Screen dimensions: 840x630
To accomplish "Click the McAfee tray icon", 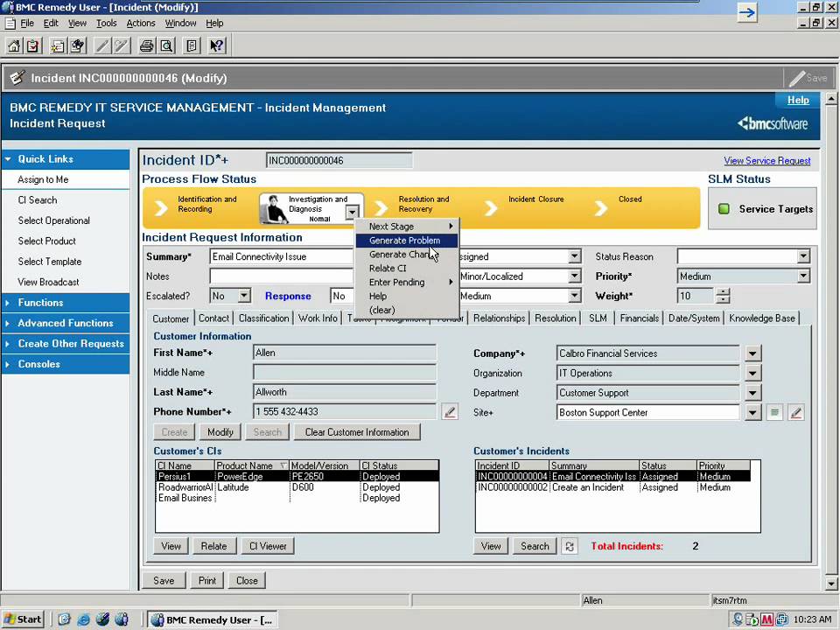I will [x=766, y=619].
